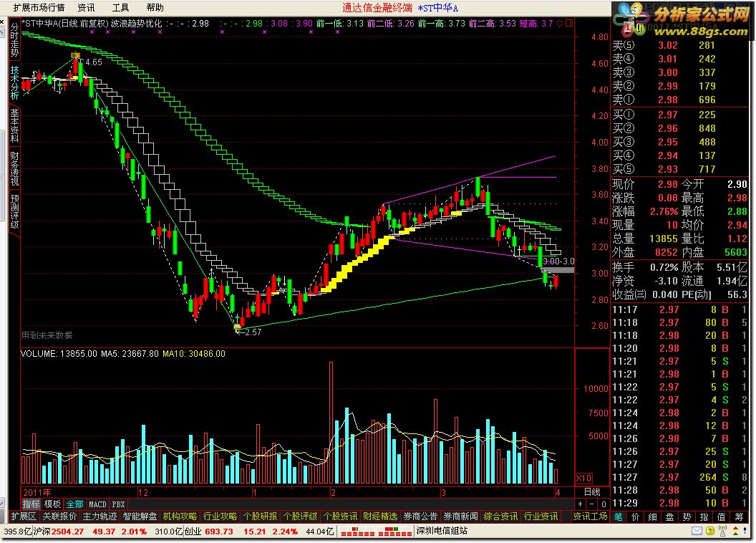Image resolution: width=756 pixels, height=543 pixels.
Task: Open the 智能解盘 tab
Action: point(140,516)
